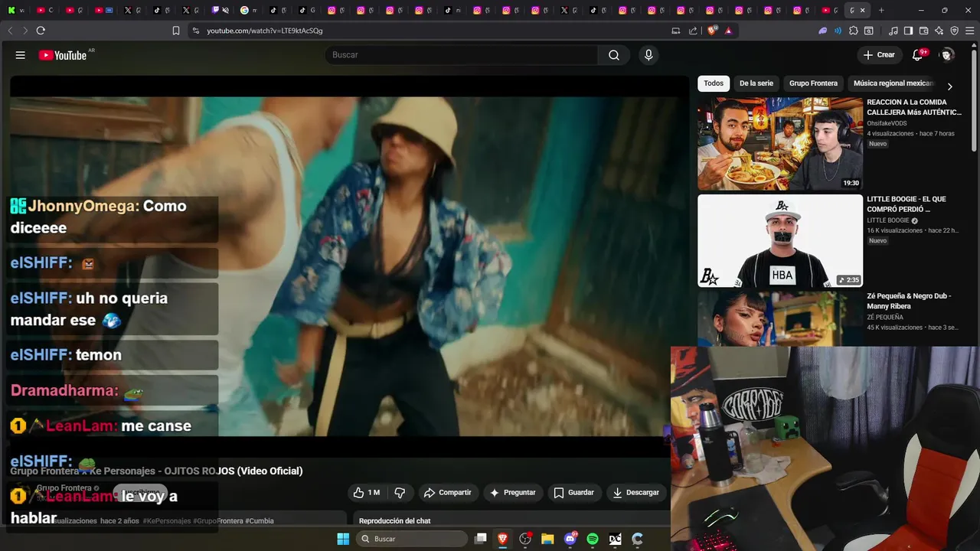Click the Compartir share button
The height and width of the screenshot is (551, 980).
click(448, 493)
